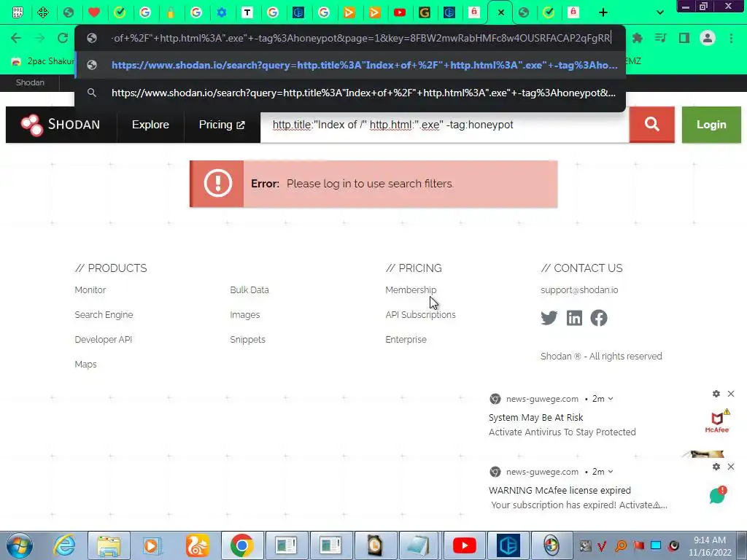Open the Enterprise pricing link
747x560 pixels.
point(406,340)
